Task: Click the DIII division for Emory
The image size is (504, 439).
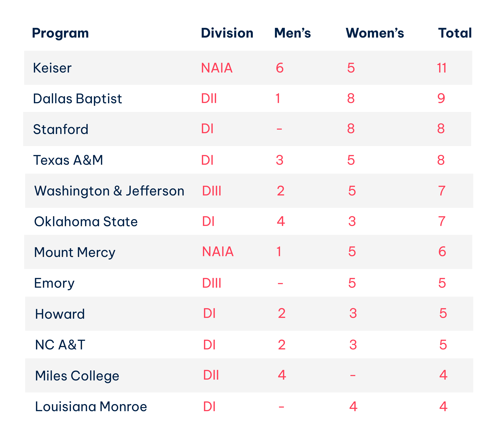Action: coord(211,283)
